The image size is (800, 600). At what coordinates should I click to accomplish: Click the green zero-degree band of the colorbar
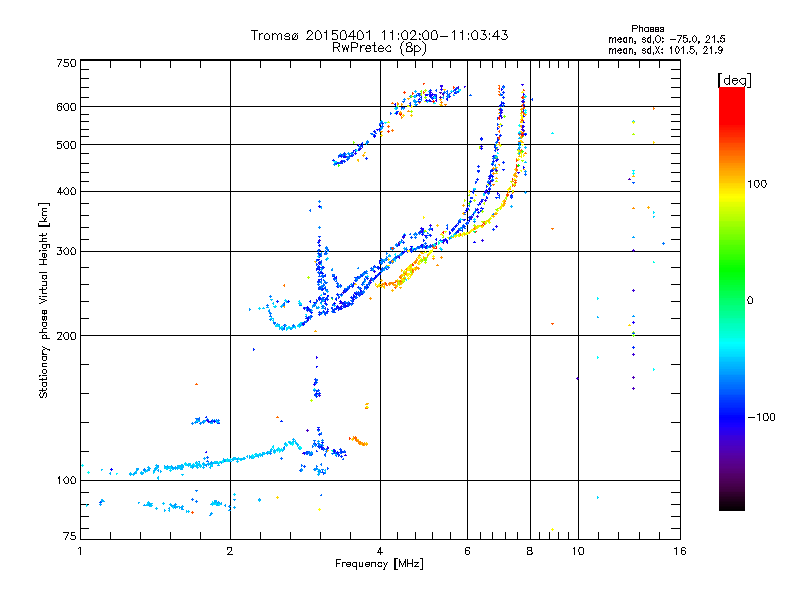[732, 300]
